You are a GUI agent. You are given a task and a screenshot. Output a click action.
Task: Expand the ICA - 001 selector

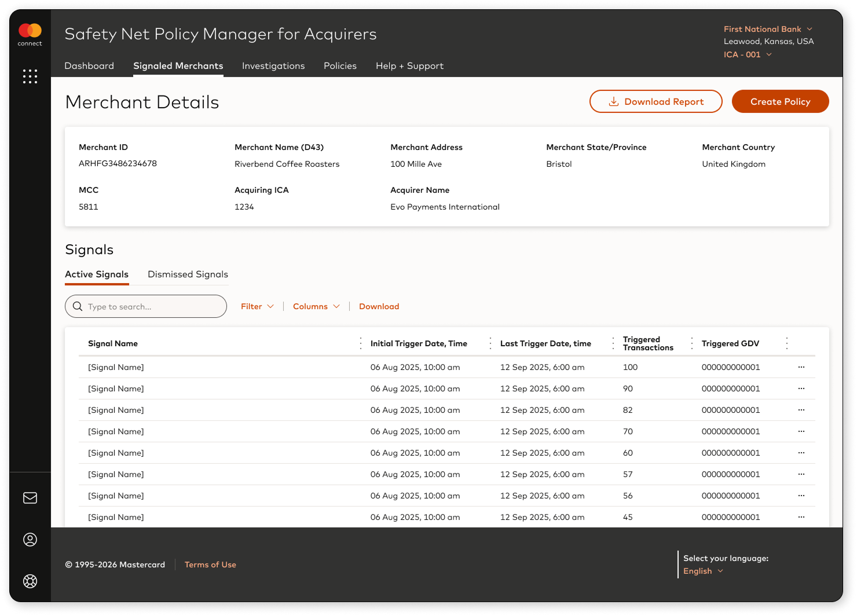click(748, 54)
